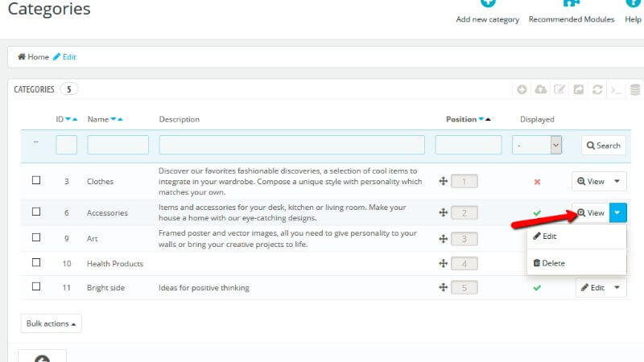The height and width of the screenshot is (362, 644).
Task: Click the panel add new circle-plus icon
Action: click(x=522, y=89)
